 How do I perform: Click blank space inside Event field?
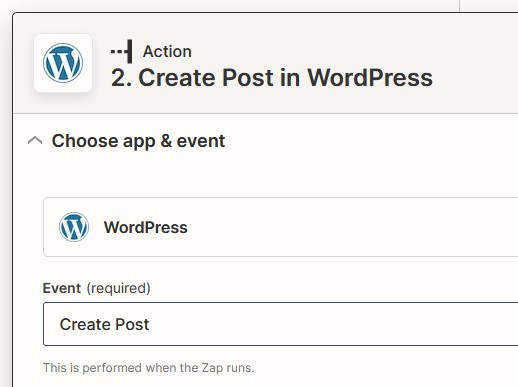[333, 324]
